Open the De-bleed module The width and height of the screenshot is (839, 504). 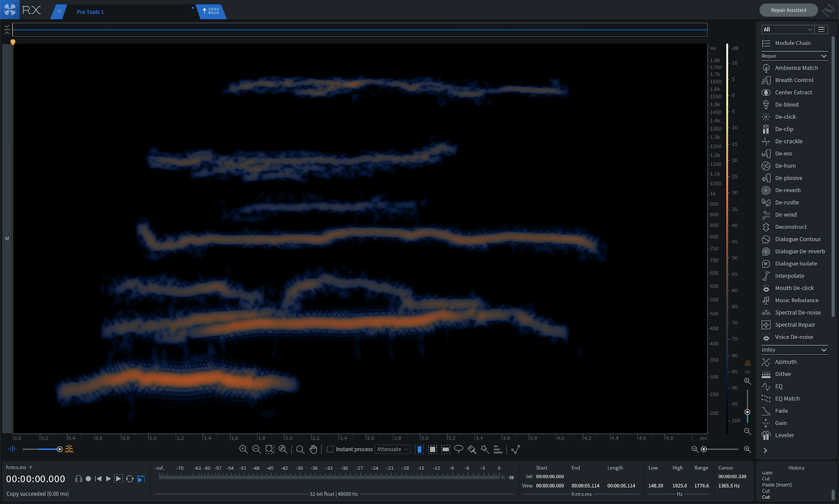pos(794,105)
